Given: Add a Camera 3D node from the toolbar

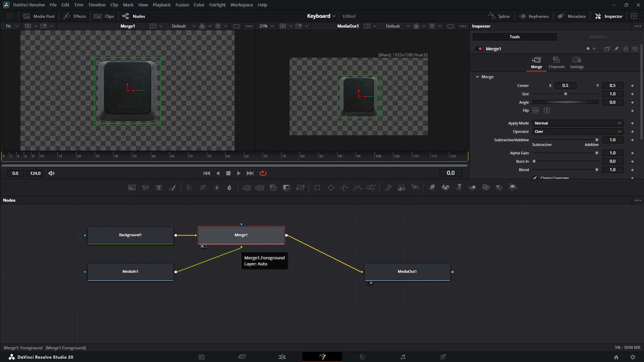Looking at the screenshot, I should tap(486, 187).
